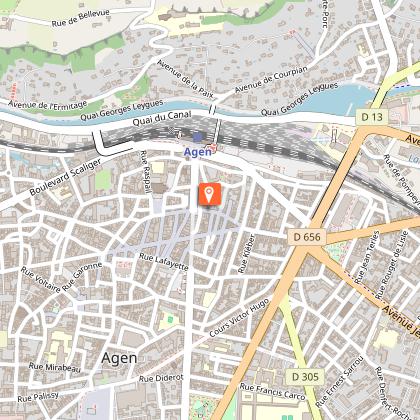Click the Rue Francis Carco label
Viewport: 420px width, 420px height.
[273, 391]
